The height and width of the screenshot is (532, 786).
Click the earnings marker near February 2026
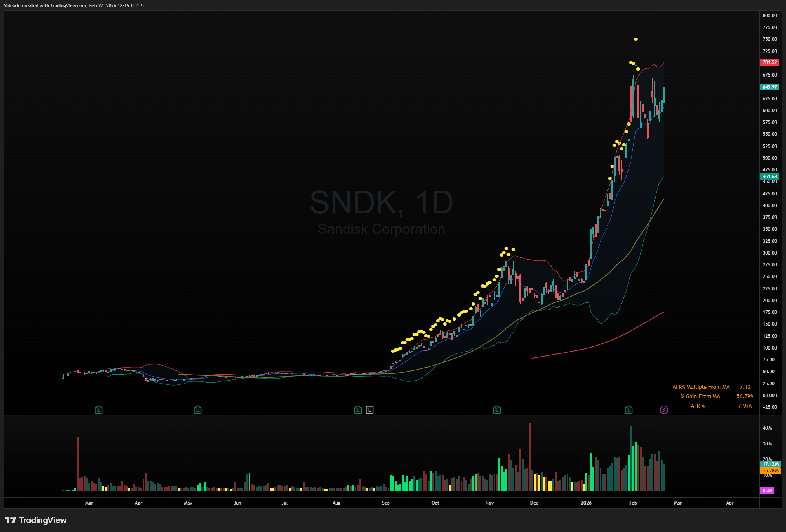(x=629, y=410)
